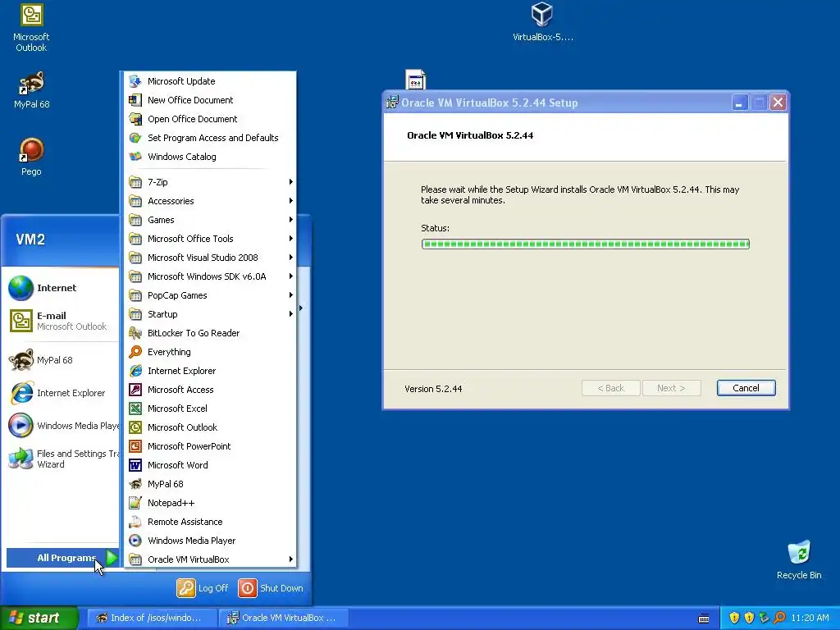Image resolution: width=840 pixels, height=630 pixels.
Task: Expand the Games submenu arrow
Action: 291,220
